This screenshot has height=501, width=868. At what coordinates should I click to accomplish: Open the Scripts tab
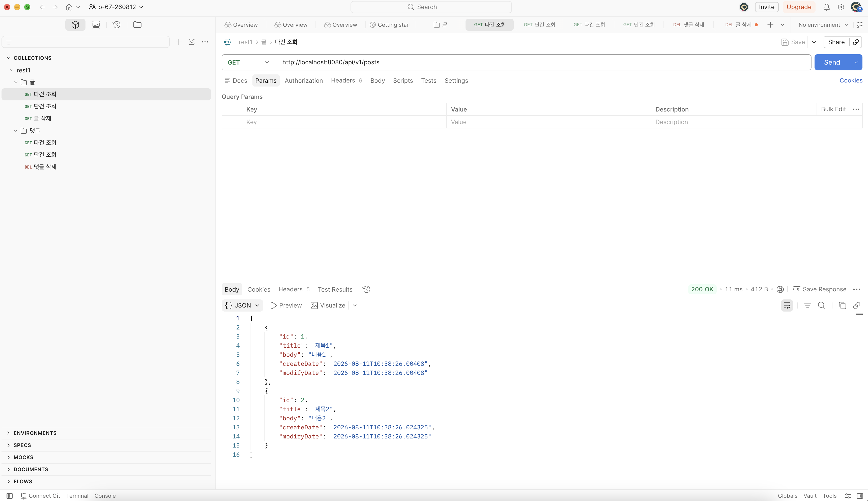(x=403, y=80)
